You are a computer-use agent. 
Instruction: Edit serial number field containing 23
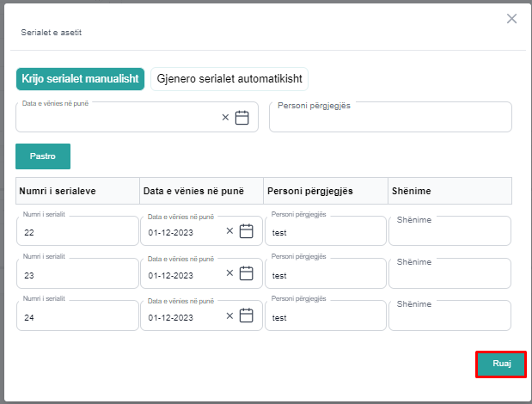coord(77,275)
